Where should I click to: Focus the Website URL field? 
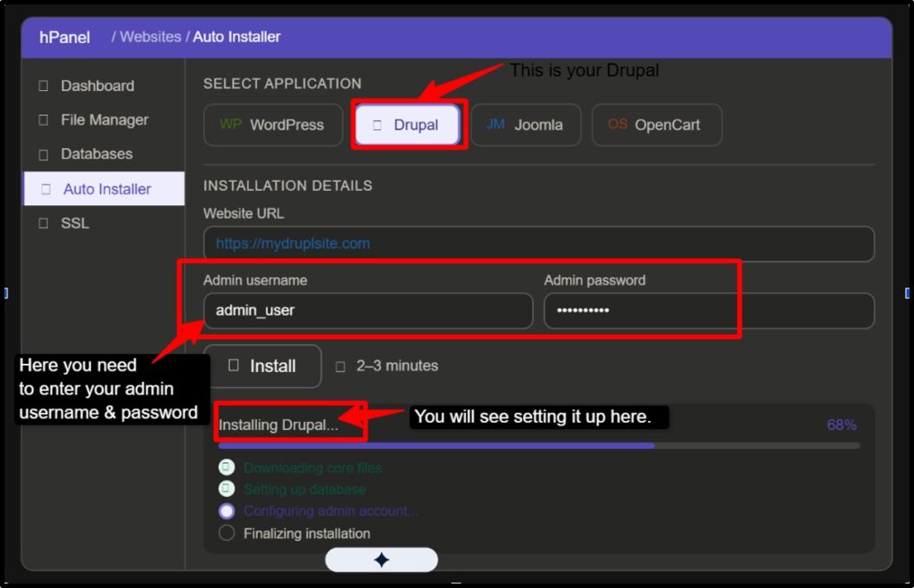538,244
